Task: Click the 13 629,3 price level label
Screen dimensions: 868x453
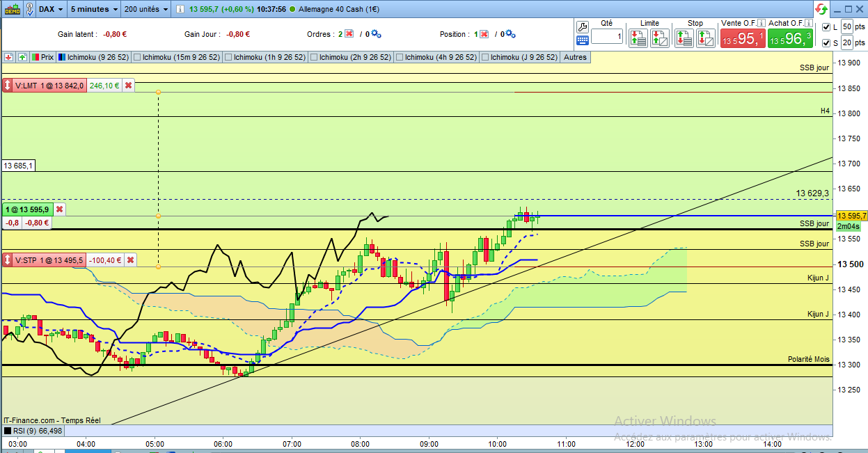Action: point(812,193)
